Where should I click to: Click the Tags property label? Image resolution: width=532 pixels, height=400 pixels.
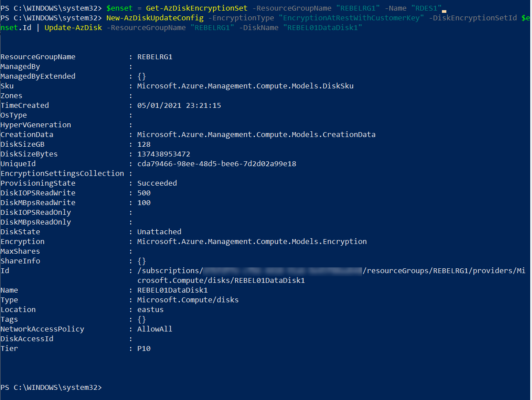coord(9,320)
